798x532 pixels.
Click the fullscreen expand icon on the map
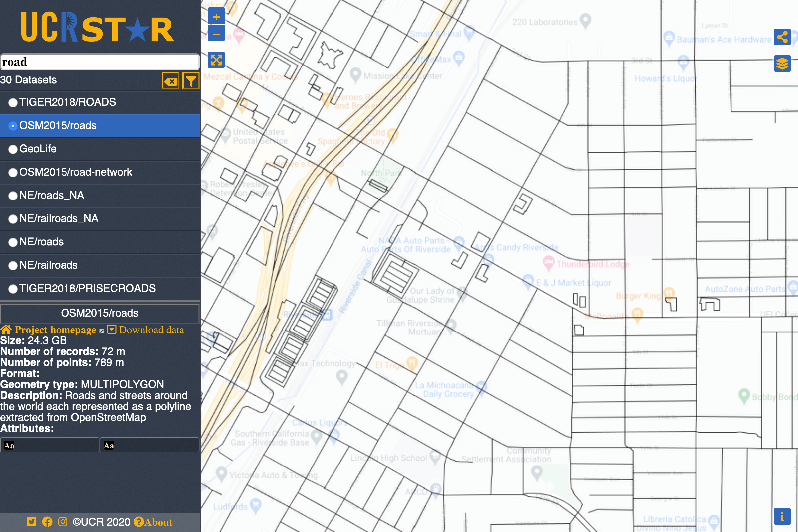[x=216, y=60]
